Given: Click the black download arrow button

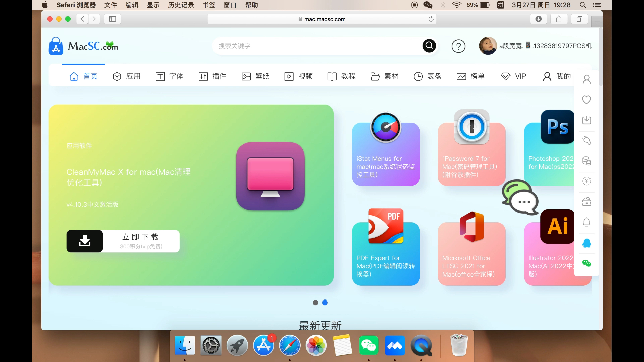Looking at the screenshot, I should [85, 241].
